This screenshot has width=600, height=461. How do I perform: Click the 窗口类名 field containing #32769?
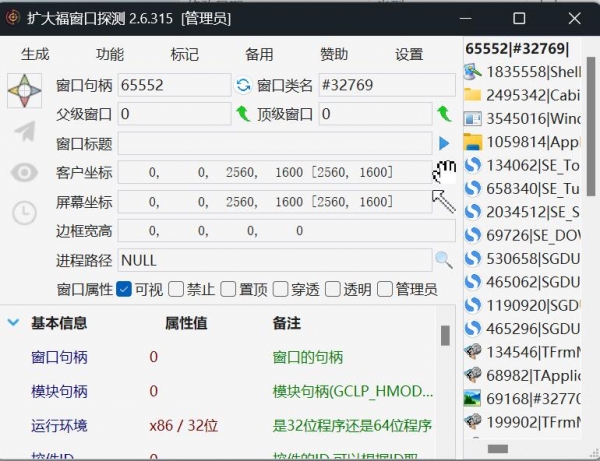[387, 85]
